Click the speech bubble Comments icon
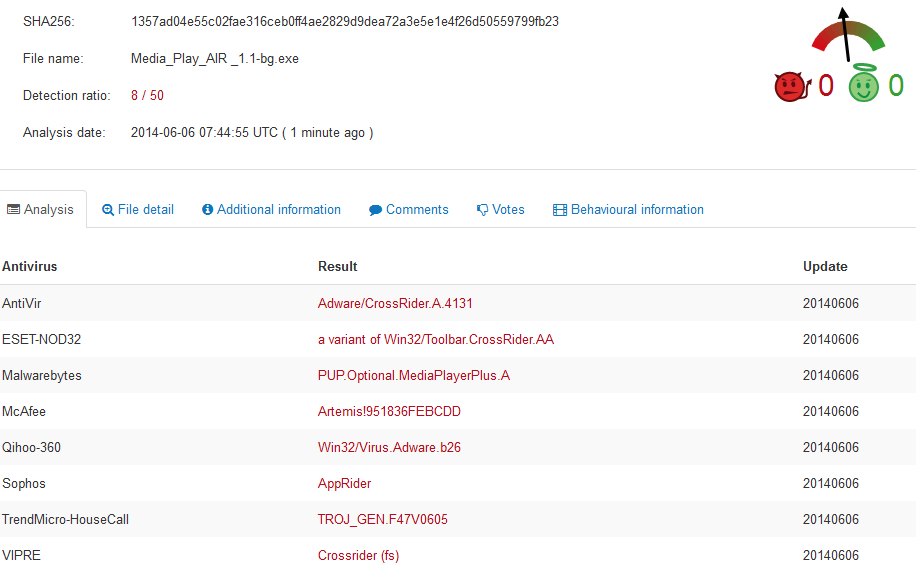The image size is (916, 571). pyautogui.click(x=375, y=210)
